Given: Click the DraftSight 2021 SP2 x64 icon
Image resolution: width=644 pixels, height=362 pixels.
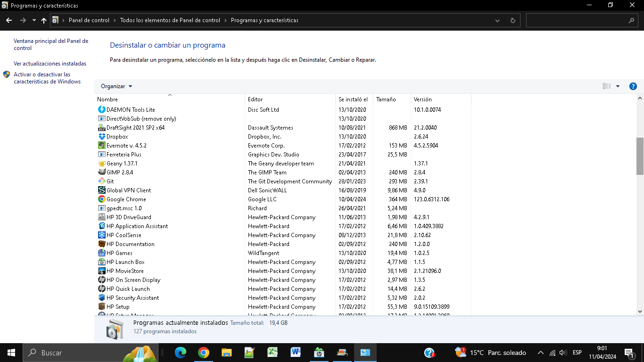Looking at the screenshot, I should click(x=101, y=127).
